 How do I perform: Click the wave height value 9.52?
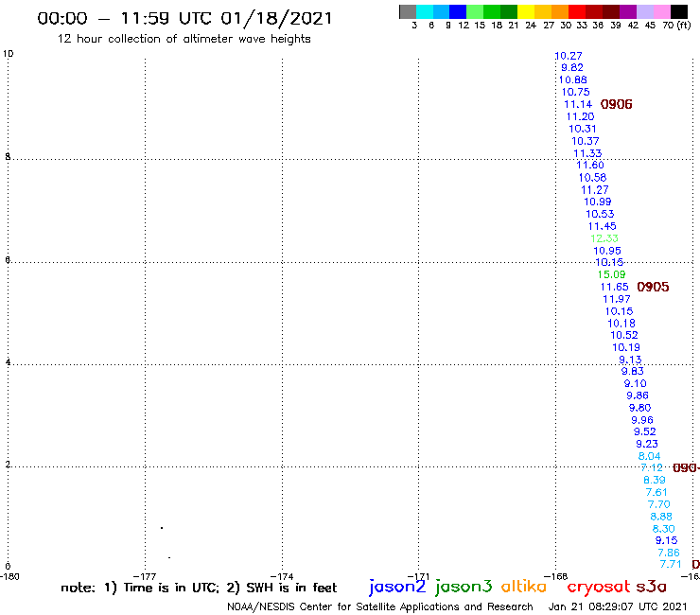(x=645, y=431)
